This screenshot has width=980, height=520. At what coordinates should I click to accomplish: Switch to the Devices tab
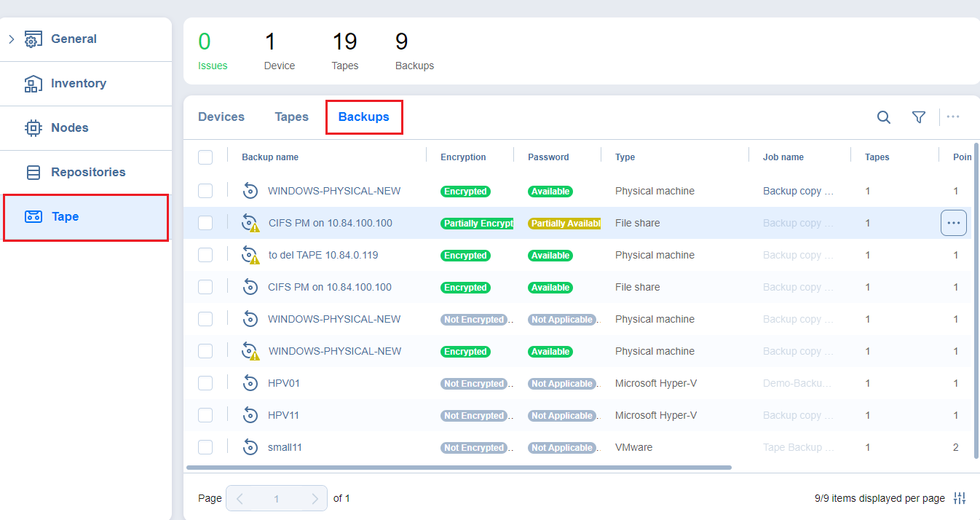click(221, 117)
